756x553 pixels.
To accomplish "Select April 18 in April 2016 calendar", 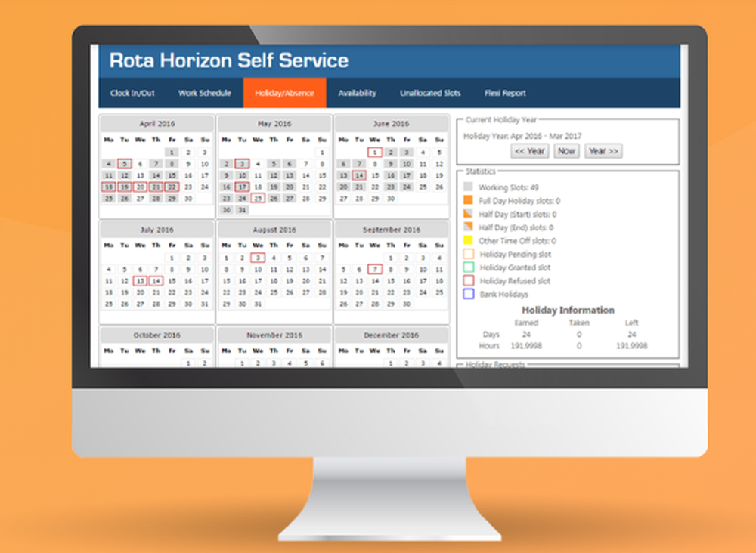I will tap(108, 187).
